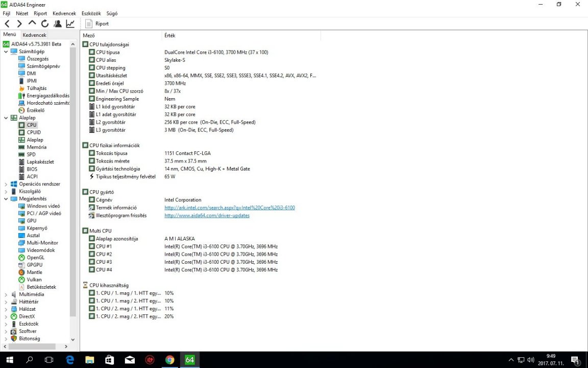Select the Mantle tree item
Image resolution: width=588 pixels, height=368 pixels.
pos(34,272)
